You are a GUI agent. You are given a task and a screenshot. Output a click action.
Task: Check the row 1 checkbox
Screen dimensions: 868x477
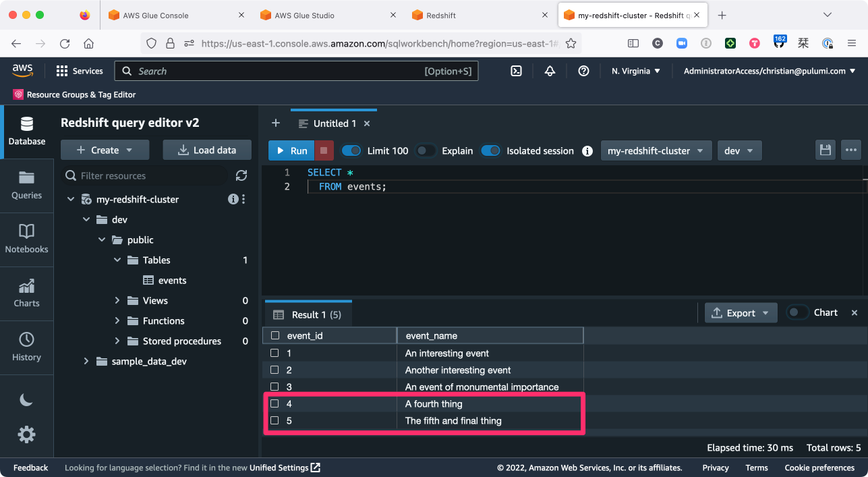(x=274, y=353)
